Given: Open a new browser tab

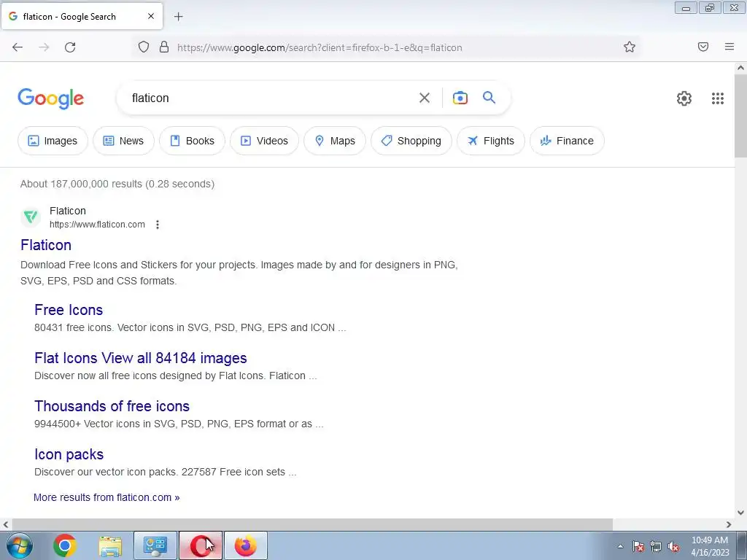Looking at the screenshot, I should [178, 17].
